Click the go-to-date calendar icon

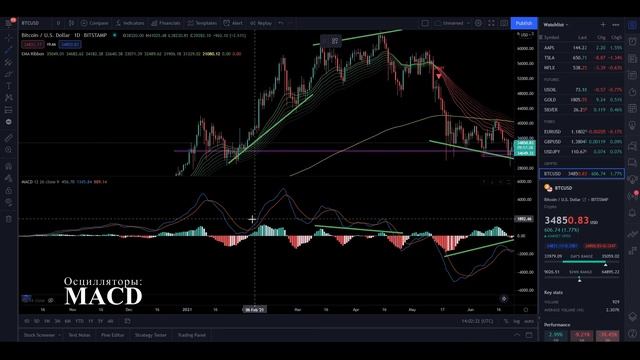tap(127, 321)
